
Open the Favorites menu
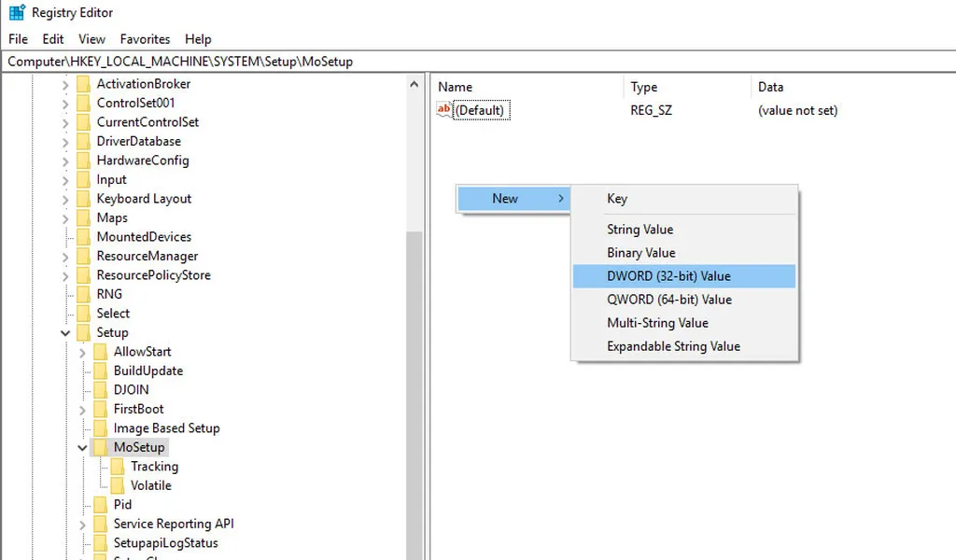pos(145,39)
